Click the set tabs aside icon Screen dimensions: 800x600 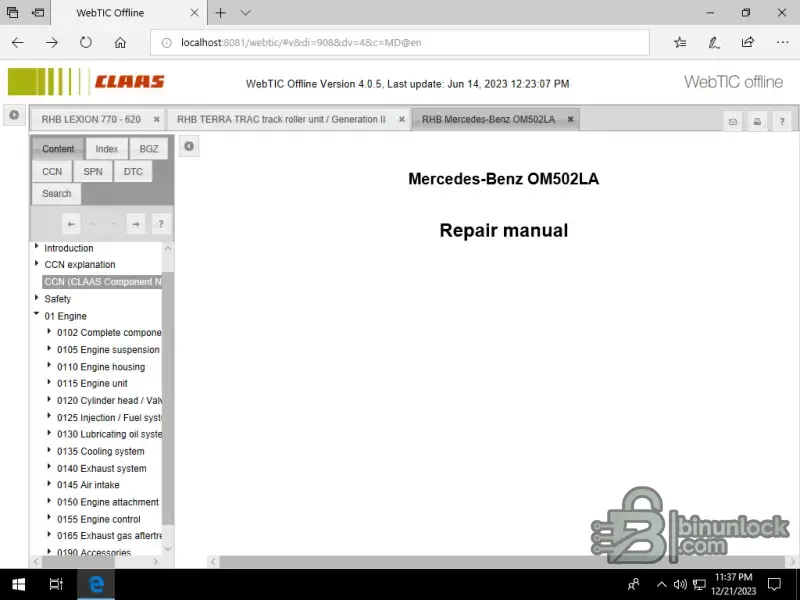click(x=38, y=13)
